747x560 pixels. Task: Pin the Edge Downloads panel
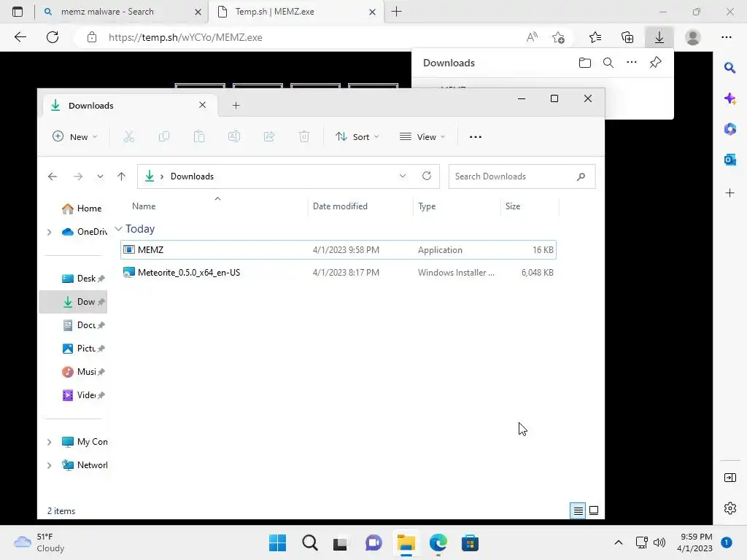click(x=656, y=63)
